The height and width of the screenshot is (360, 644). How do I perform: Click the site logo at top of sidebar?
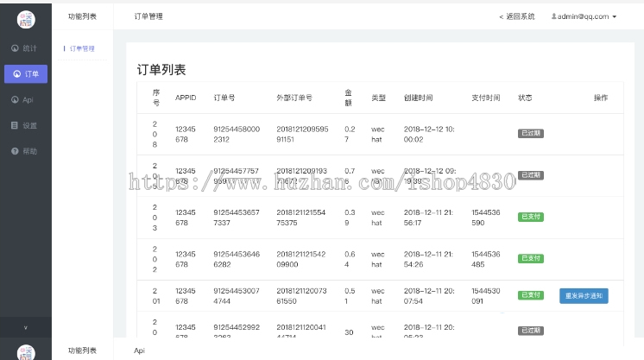pyautogui.click(x=26, y=19)
